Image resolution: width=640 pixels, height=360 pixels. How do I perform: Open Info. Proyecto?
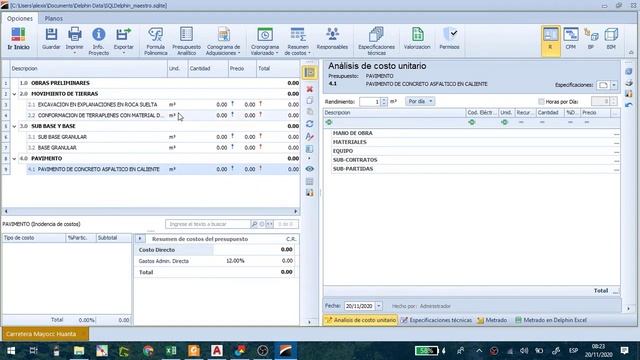click(99, 41)
